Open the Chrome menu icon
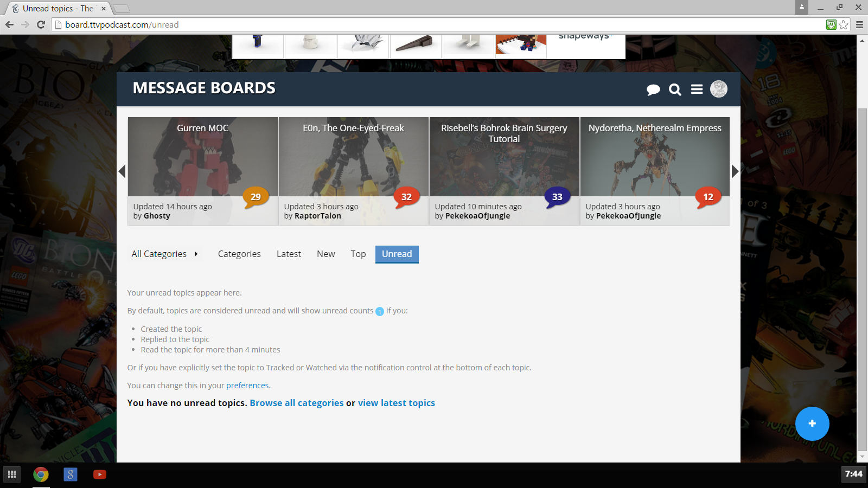The image size is (868, 488). pos(859,24)
